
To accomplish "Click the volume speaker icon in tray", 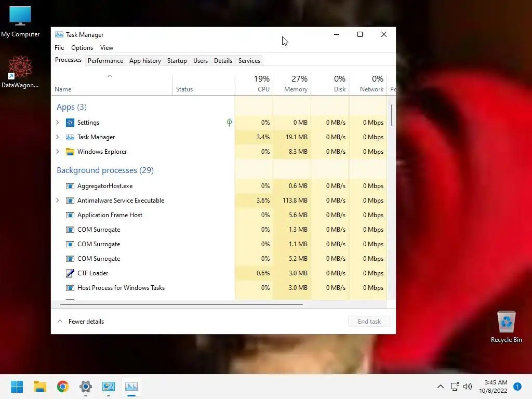I will coord(468,387).
